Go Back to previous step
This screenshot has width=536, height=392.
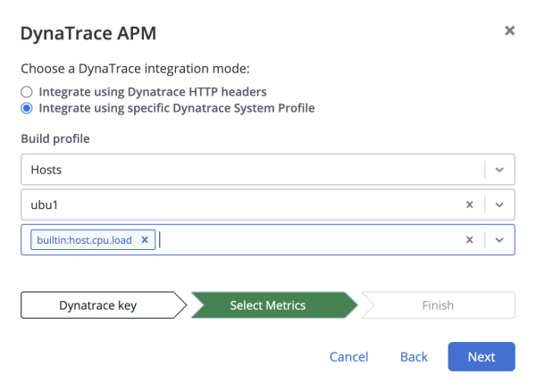[414, 357]
